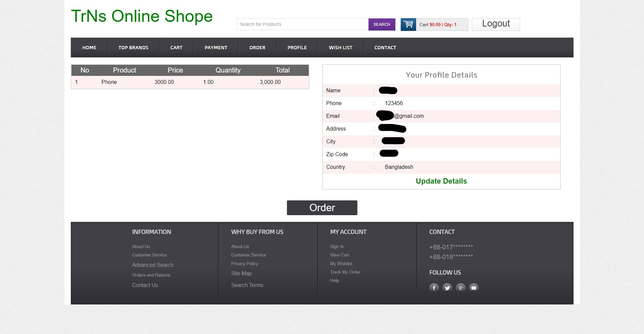
Task: Open the TOP BRANDS menu item
Action: (x=133, y=47)
